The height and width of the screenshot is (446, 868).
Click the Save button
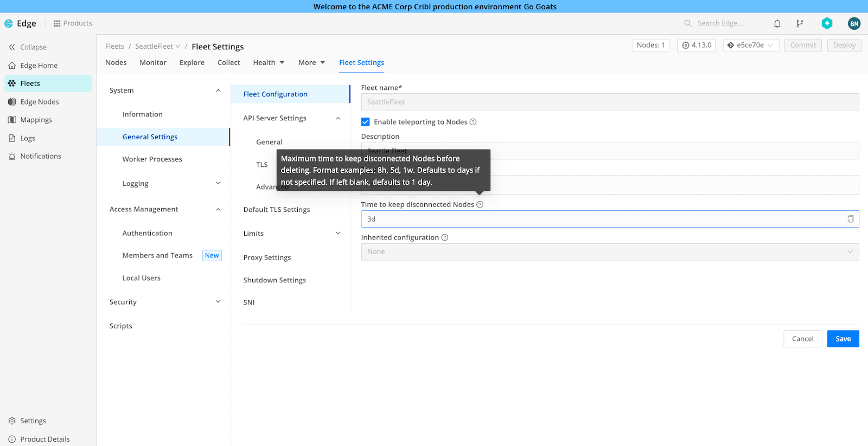point(843,339)
